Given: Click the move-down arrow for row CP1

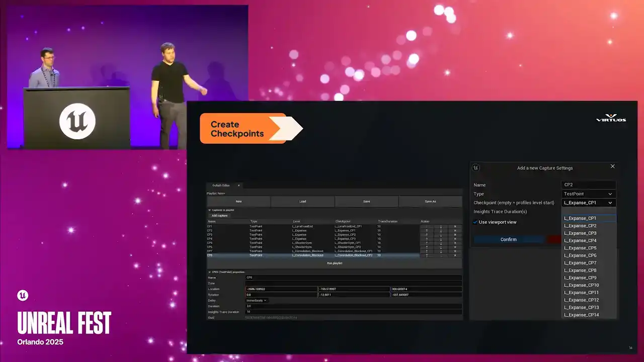Looking at the screenshot, I should tap(441, 227).
